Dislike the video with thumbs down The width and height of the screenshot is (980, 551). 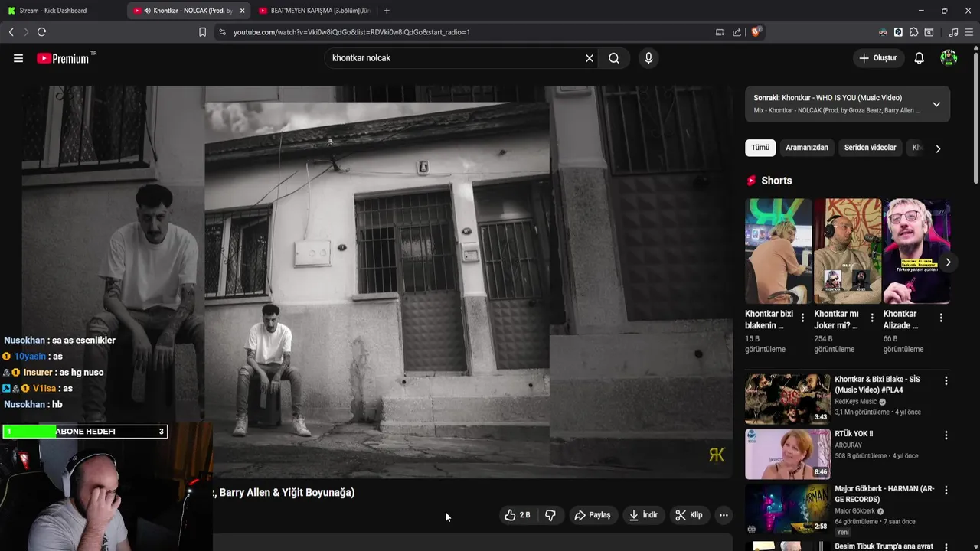(x=550, y=515)
